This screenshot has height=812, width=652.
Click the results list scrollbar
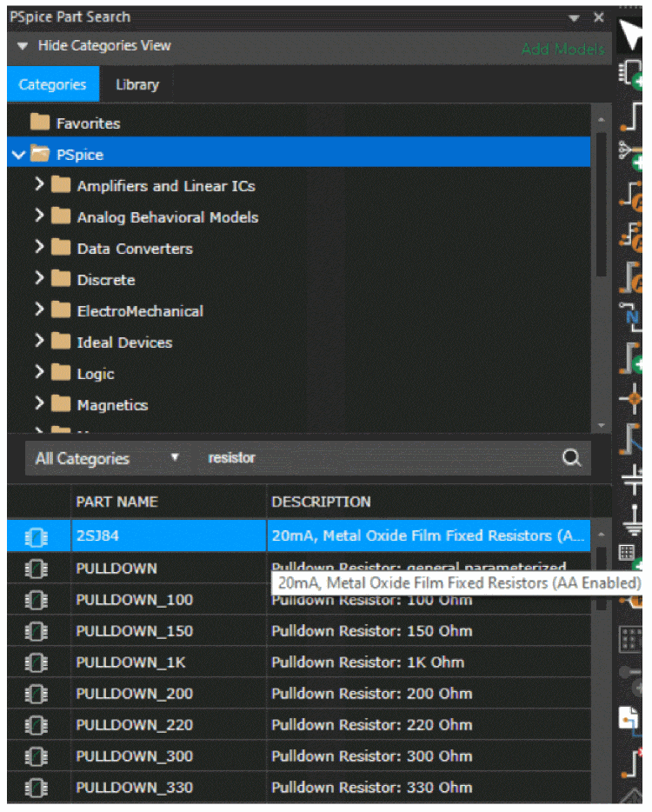click(601, 577)
